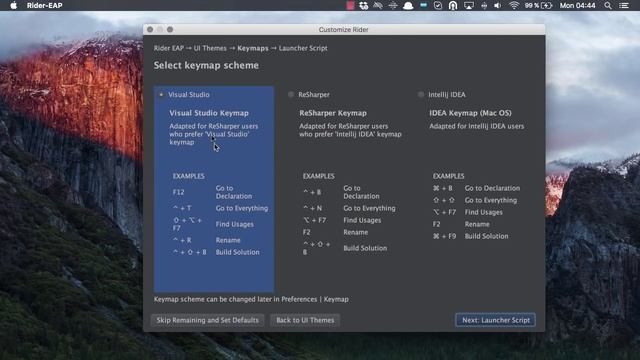Click 'Launcher Script' in the breadcrumb

coord(303,48)
